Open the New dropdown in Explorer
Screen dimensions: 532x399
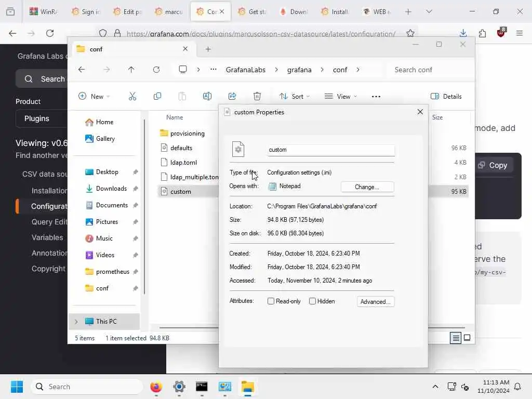94,96
